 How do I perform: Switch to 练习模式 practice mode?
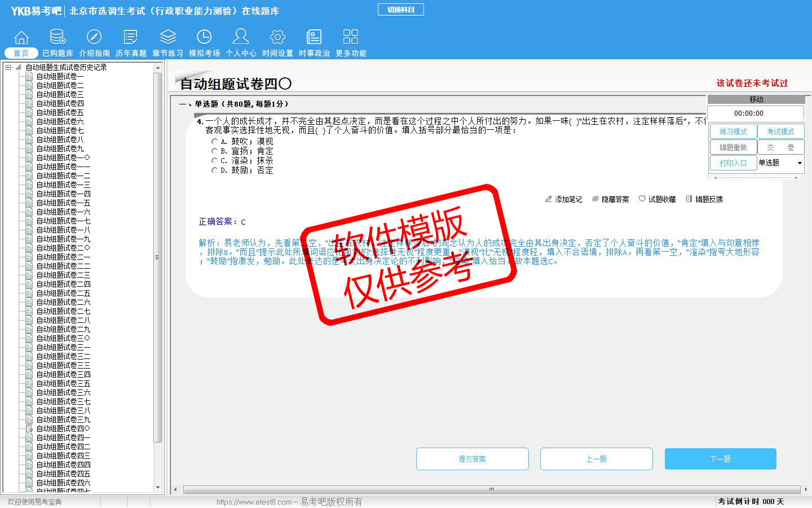tap(733, 132)
